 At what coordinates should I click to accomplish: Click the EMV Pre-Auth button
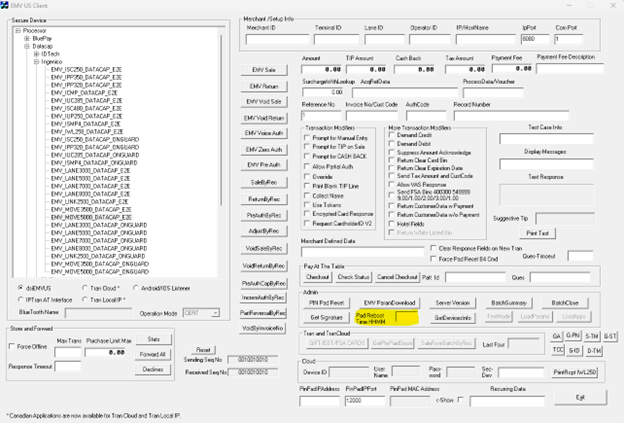(x=264, y=165)
